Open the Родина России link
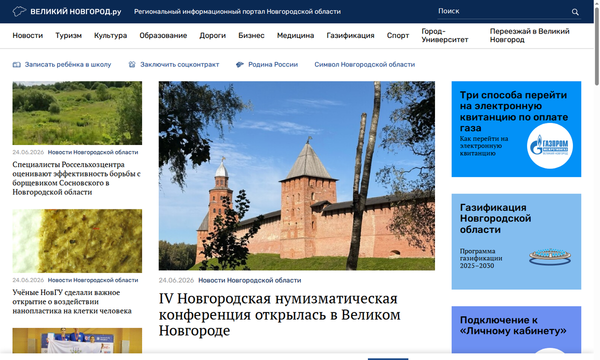Viewport: 600px width, 360px height. (x=273, y=65)
